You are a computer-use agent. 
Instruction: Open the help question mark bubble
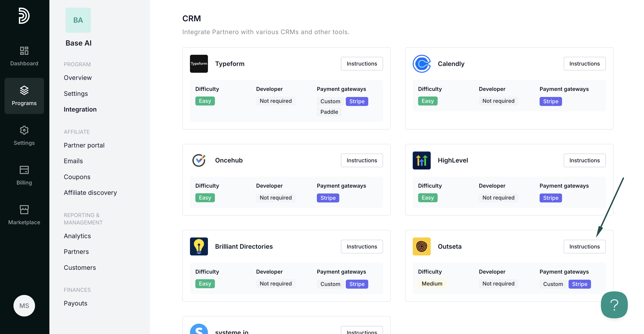(614, 305)
